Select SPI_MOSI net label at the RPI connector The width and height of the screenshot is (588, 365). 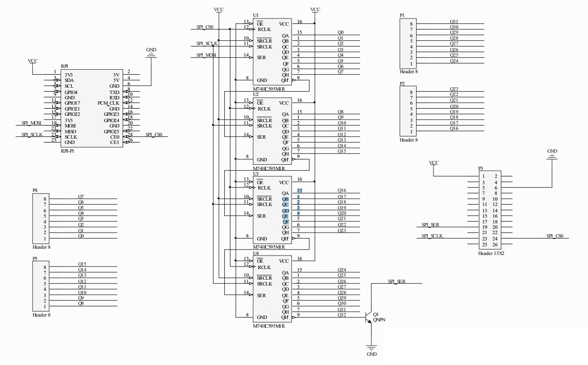[x=31, y=123]
